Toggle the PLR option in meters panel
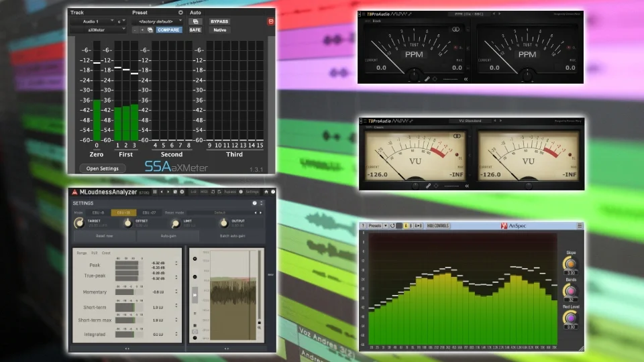Screen dimensions: 644x362 point(95,253)
